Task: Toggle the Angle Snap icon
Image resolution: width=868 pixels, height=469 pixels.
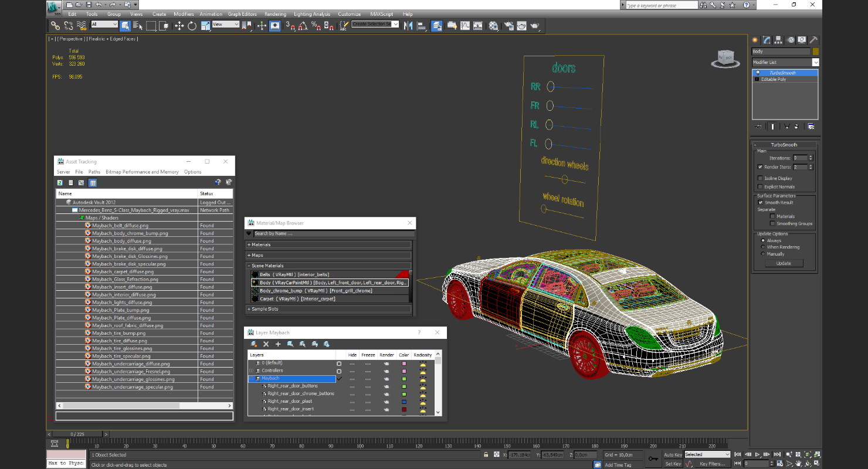Action: (303, 26)
